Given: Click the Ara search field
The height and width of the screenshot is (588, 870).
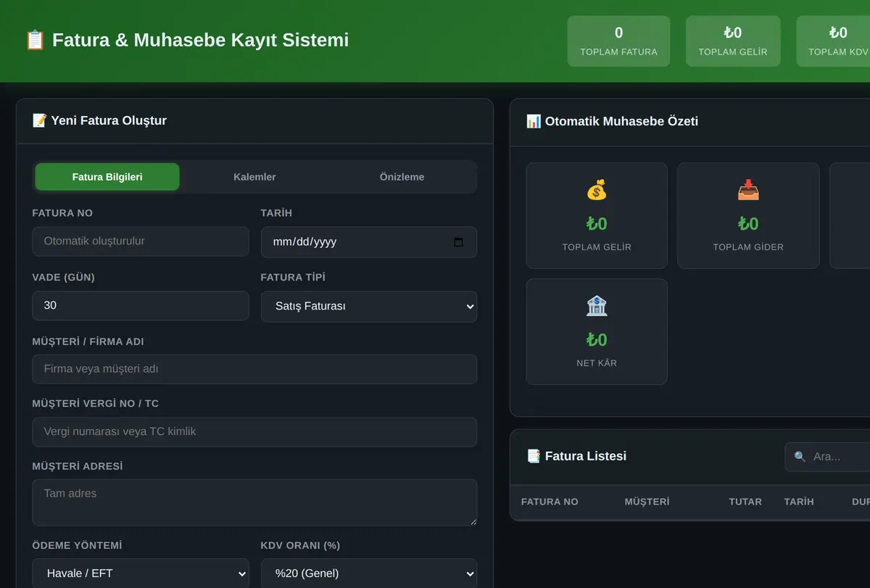Looking at the screenshot, I should tap(828, 457).
